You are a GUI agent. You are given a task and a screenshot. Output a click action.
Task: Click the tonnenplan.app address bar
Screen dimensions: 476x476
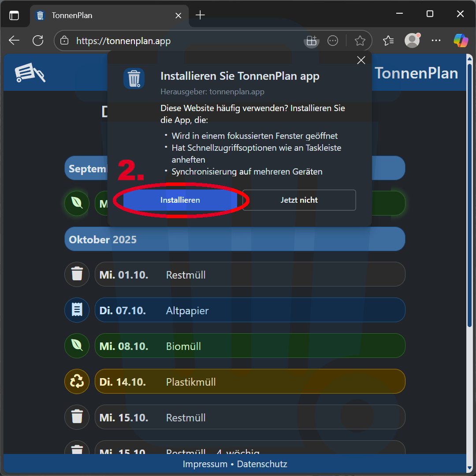[176, 41]
